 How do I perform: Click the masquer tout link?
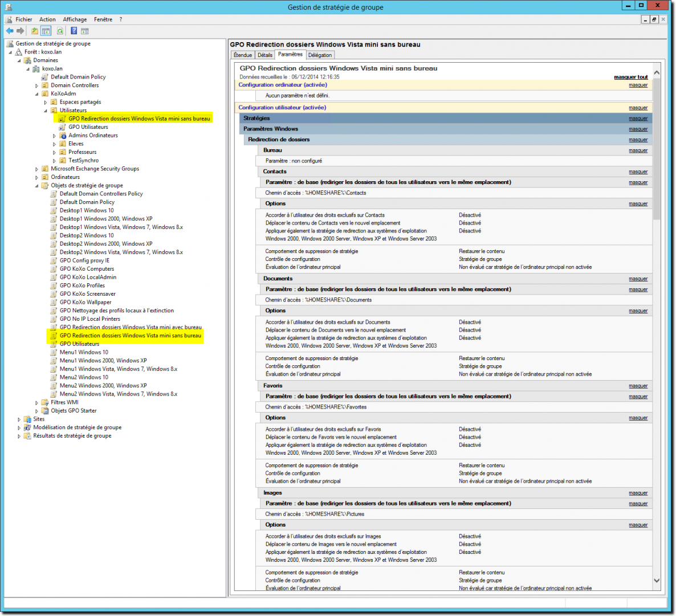pyautogui.click(x=631, y=77)
